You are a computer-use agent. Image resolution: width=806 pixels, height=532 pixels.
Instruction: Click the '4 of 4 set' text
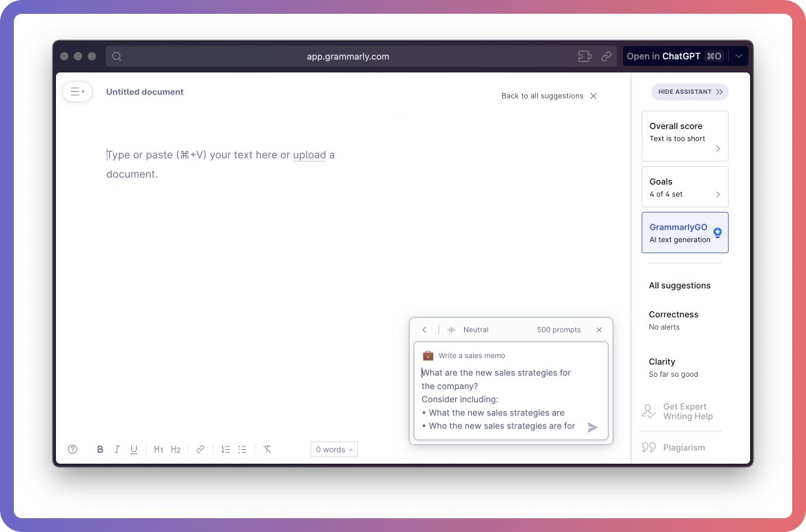[x=666, y=194]
